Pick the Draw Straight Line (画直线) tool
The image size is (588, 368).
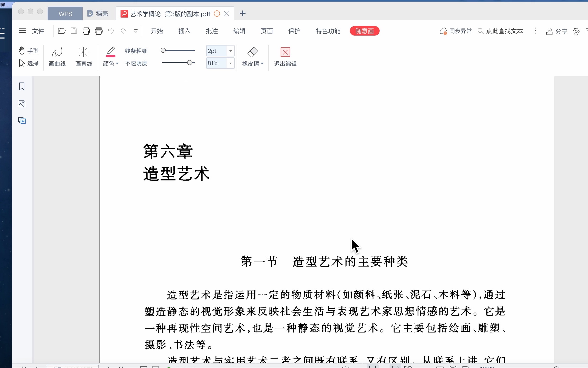[84, 57]
